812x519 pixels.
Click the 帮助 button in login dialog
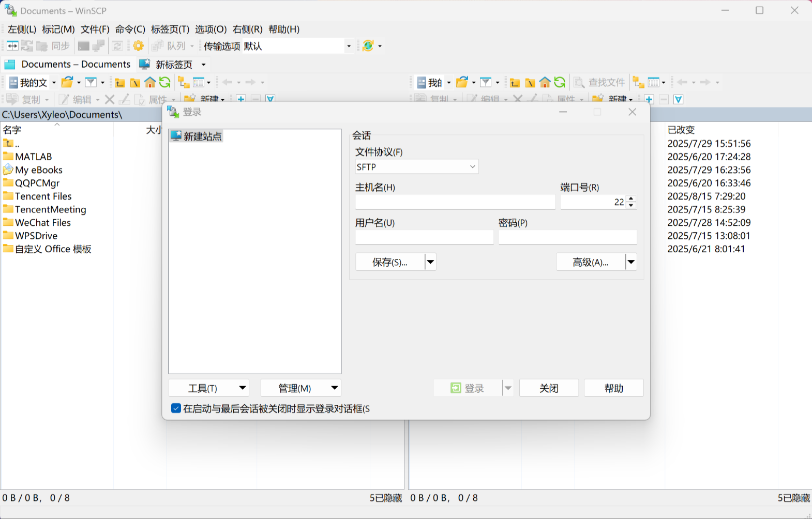pyautogui.click(x=614, y=388)
